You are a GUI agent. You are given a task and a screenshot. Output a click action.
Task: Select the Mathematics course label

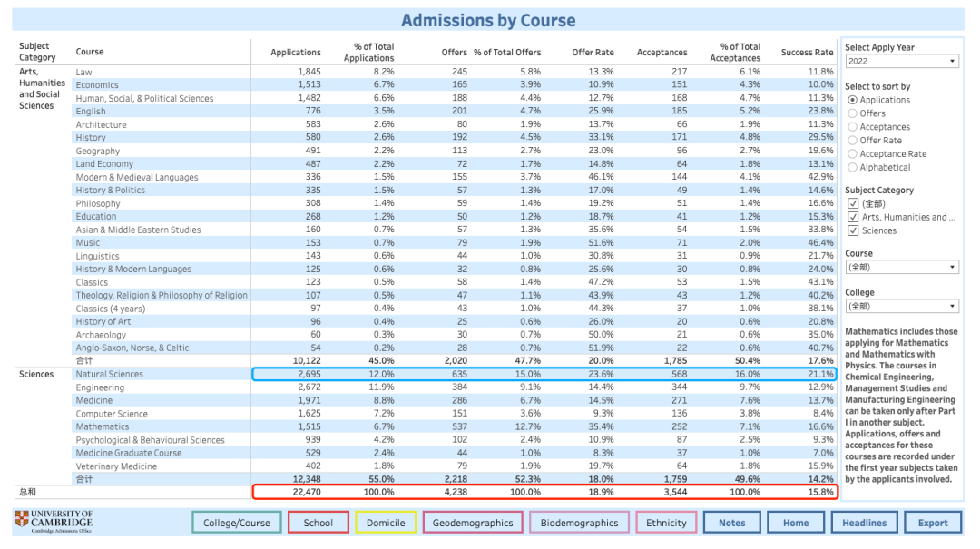click(x=103, y=426)
